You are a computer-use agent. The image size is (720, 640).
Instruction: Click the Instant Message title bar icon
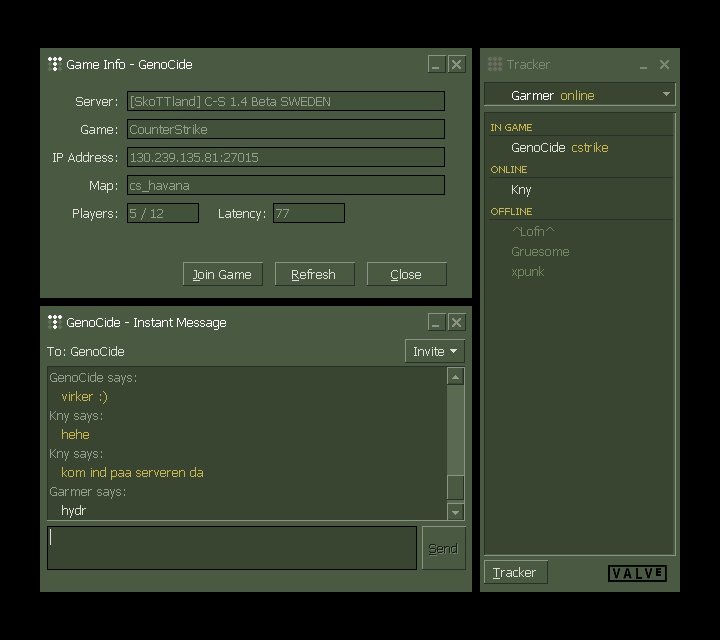click(55, 322)
